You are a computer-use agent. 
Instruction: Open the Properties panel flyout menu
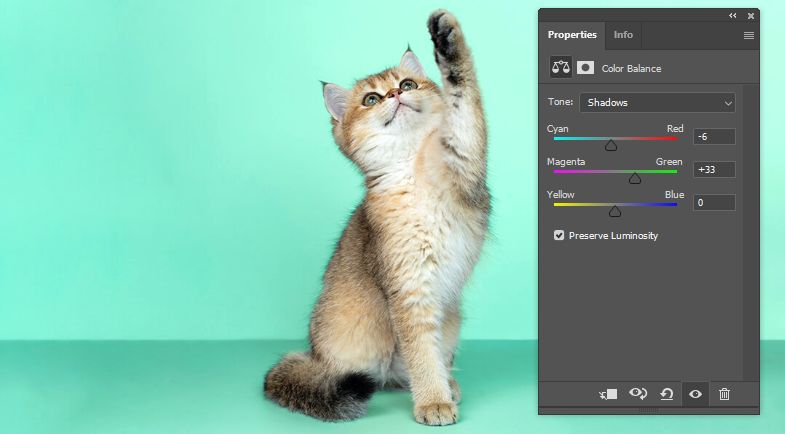749,35
